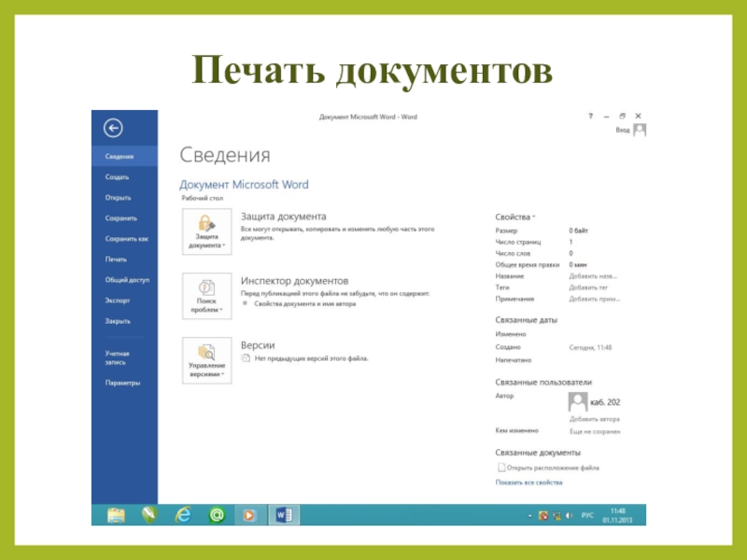
Task: Click Добавить назв... title field
Action: point(593,276)
